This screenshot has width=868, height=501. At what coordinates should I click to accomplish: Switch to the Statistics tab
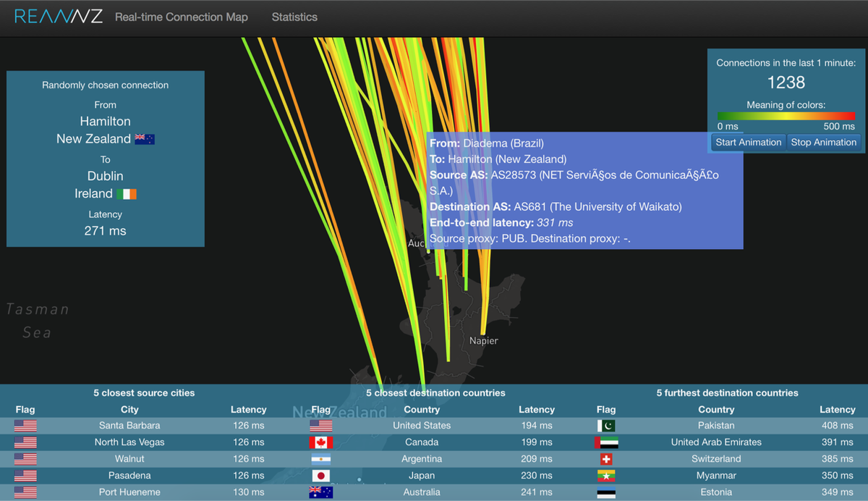tap(294, 17)
